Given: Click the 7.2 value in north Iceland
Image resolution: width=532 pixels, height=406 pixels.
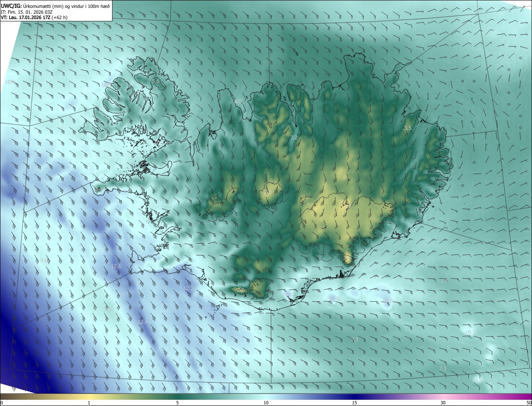Looking at the screenshot, I should pos(294,137).
